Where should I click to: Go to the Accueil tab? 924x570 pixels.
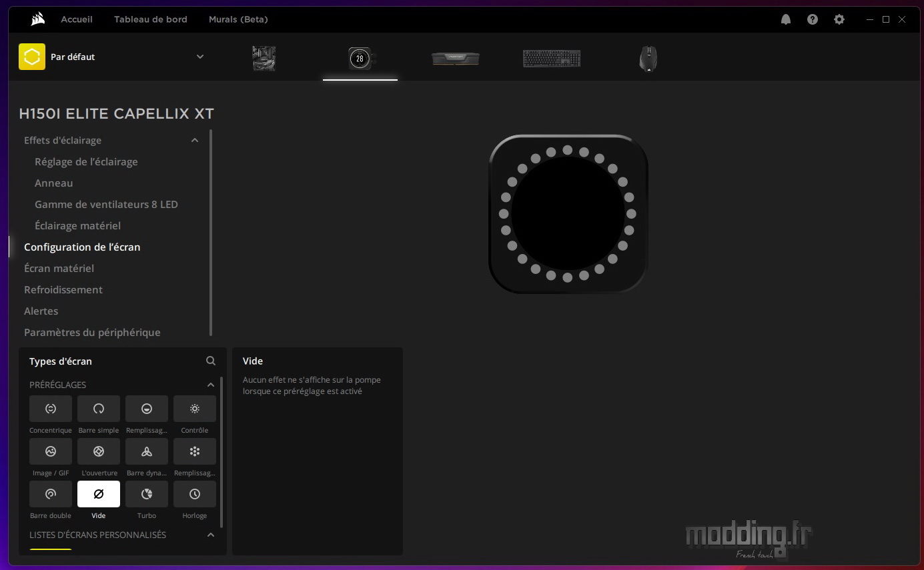[x=77, y=19]
